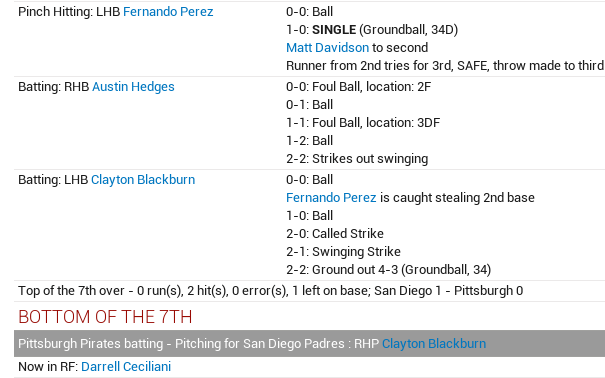Open Matt Davidson player link
This screenshot has width=605, height=378.
(327, 47)
